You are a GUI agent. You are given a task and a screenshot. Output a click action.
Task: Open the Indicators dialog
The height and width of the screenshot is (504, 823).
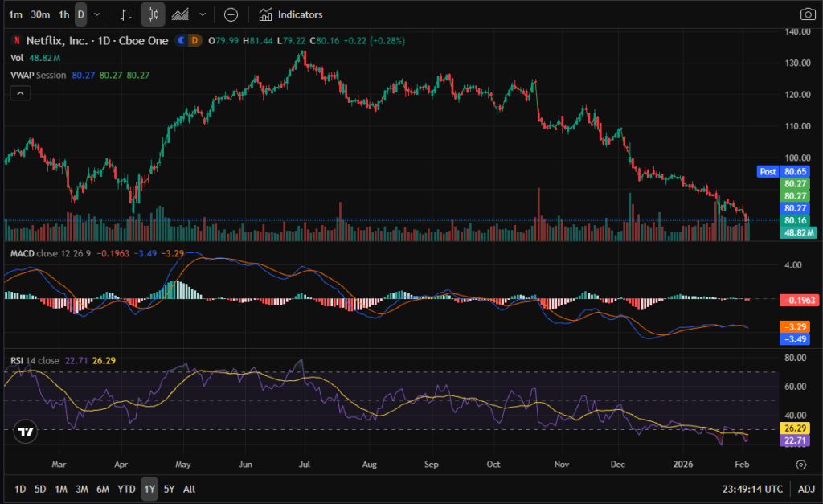(x=292, y=14)
